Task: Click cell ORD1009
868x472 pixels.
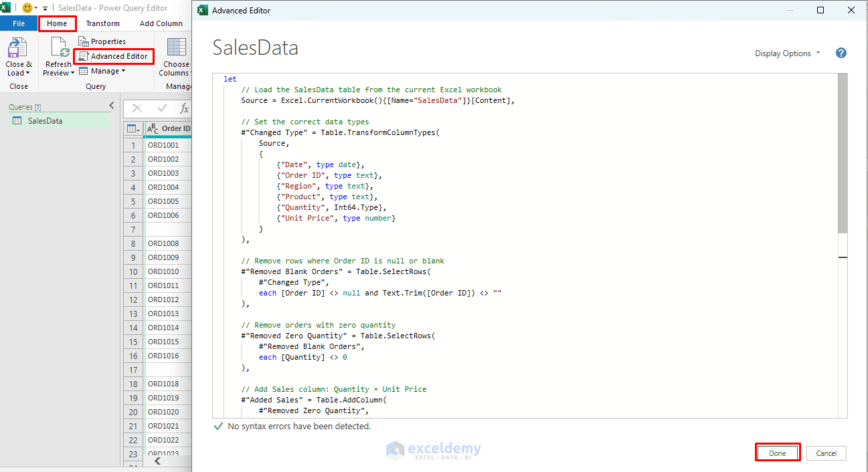Action: pyautogui.click(x=167, y=257)
